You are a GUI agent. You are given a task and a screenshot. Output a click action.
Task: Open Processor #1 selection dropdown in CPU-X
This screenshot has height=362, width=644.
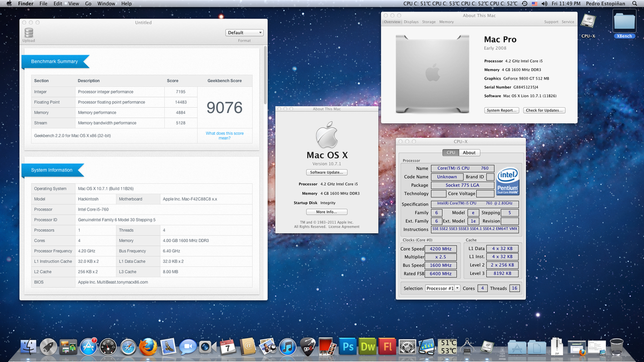point(443,288)
